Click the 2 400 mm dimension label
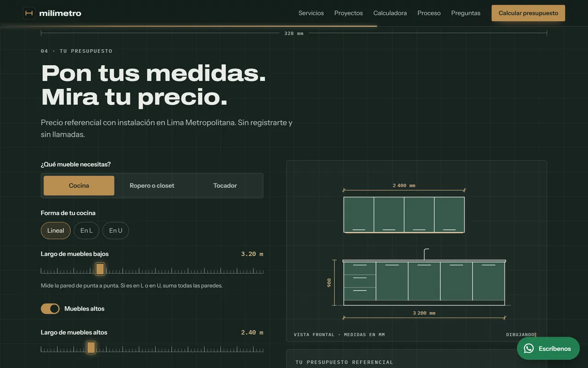This screenshot has height=368, width=588. tap(404, 185)
